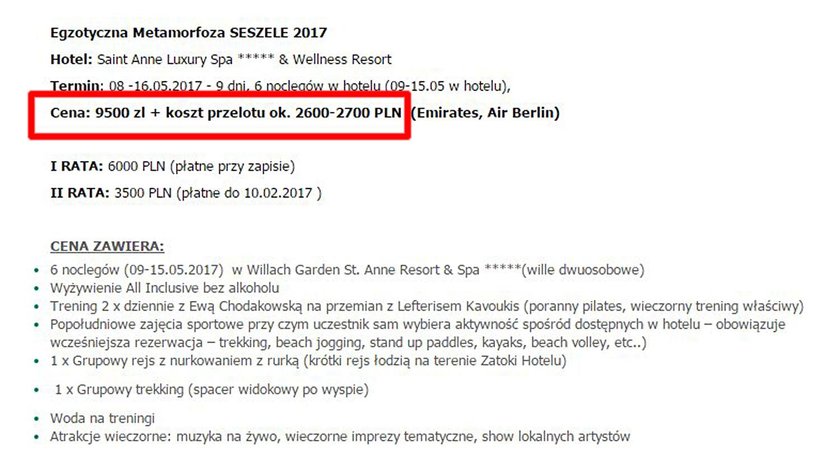The height and width of the screenshot is (455, 840).
Task: Click the trekking, beach jogging activities line
Action: [x=348, y=342]
